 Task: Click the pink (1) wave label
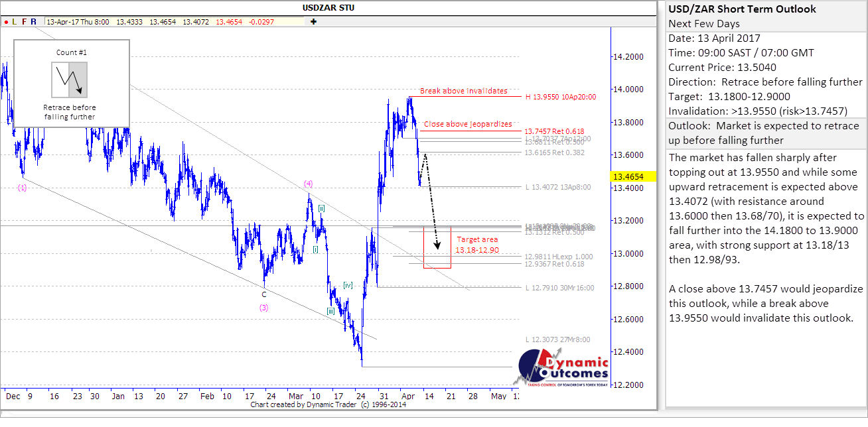click(x=23, y=188)
